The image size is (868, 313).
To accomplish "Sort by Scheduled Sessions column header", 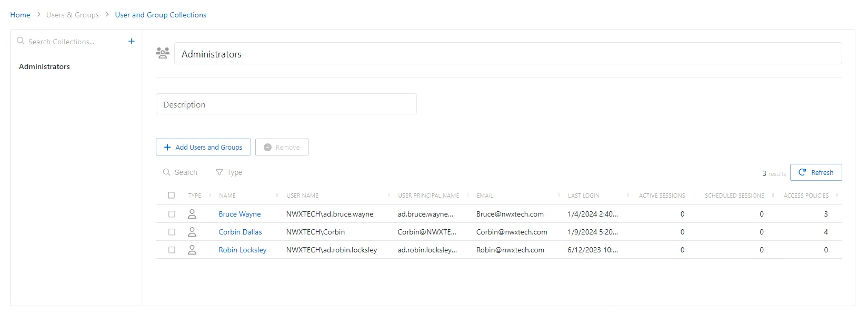I will pos(734,195).
